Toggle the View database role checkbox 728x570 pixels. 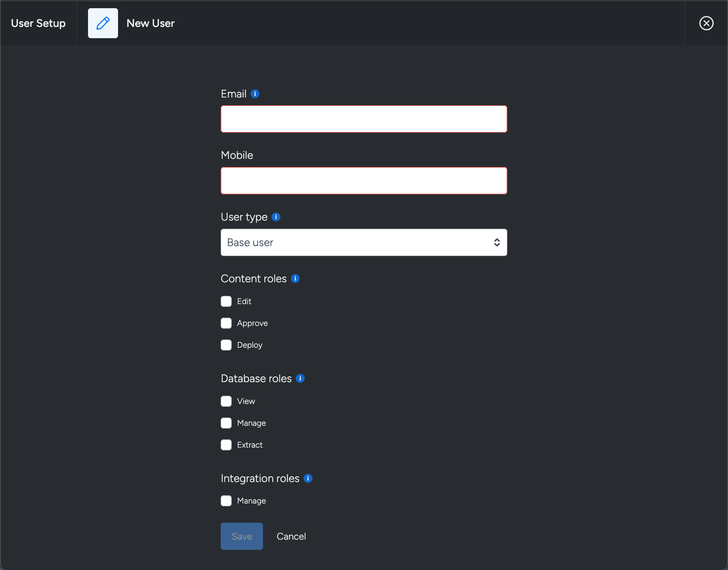click(226, 401)
